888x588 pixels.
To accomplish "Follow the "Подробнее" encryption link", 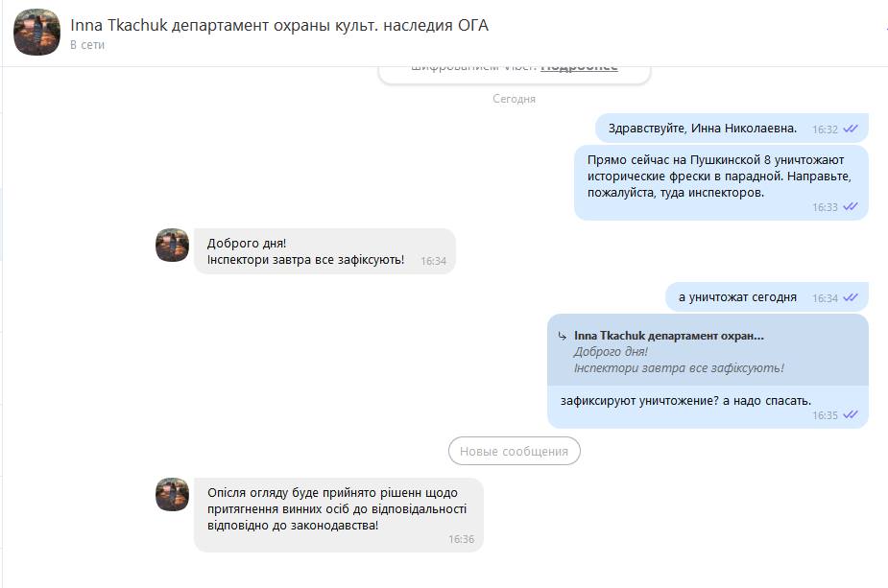I will click(x=579, y=68).
